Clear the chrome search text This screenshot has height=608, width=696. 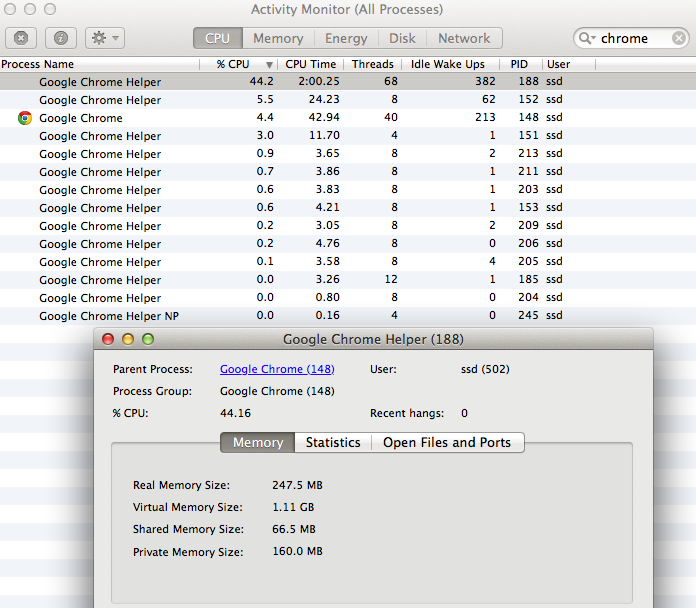point(679,38)
